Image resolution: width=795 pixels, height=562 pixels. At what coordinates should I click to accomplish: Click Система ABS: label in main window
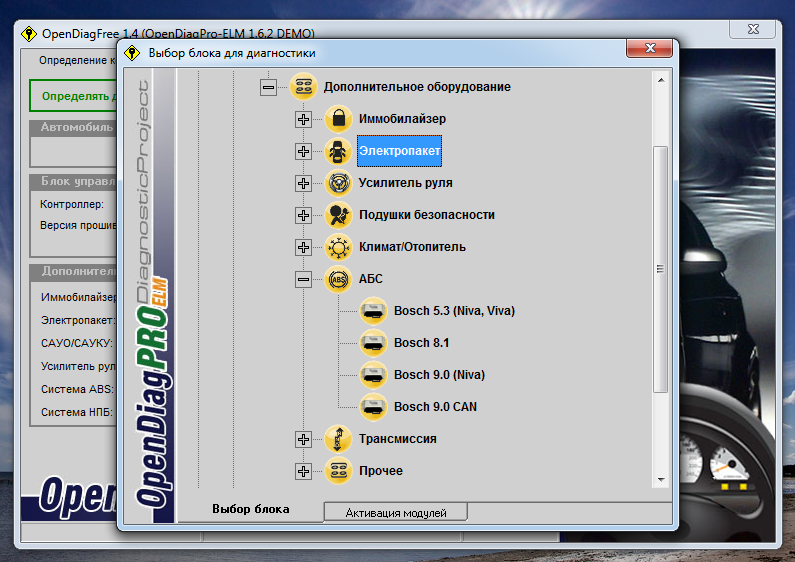pyautogui.click(x=77, y=389)
